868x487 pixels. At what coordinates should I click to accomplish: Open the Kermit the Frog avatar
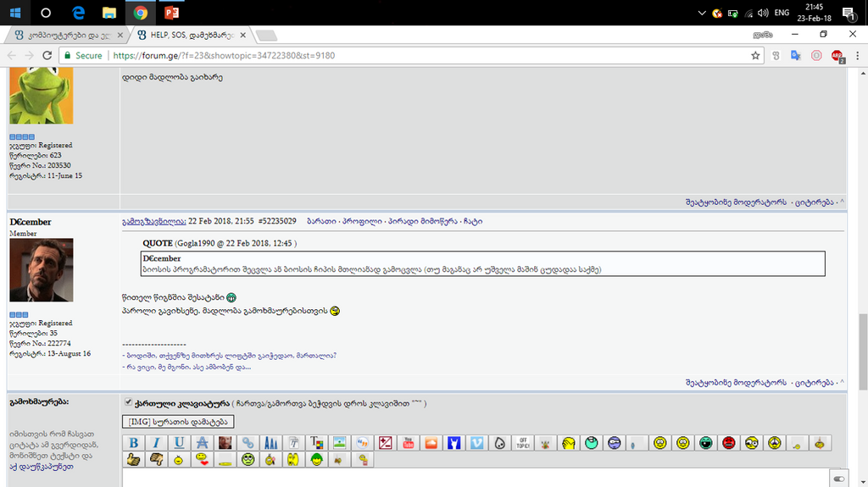tap(41, 95)
